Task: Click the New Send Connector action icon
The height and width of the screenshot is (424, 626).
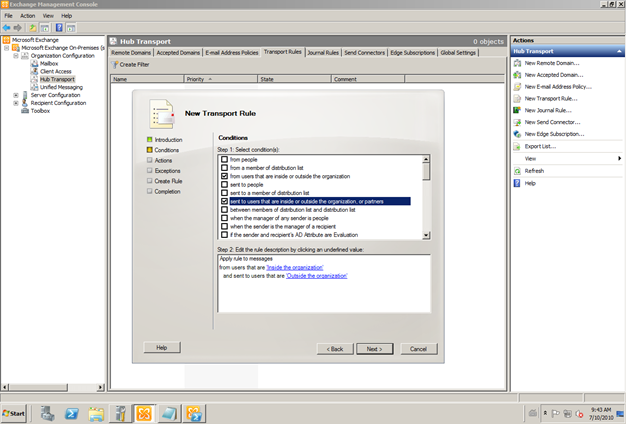Action: click(517, 122)
